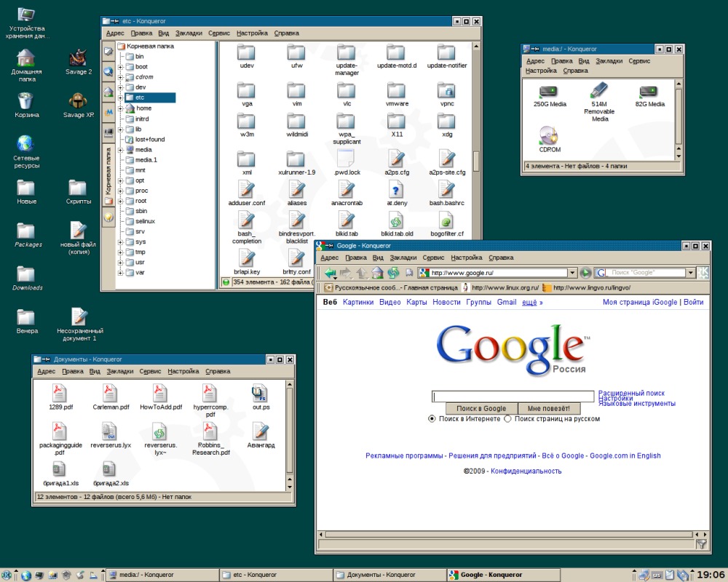Select the Поиск в Интернете radio button
The height and width of the screenshot is (582, 728).
(x=432, y=418)
